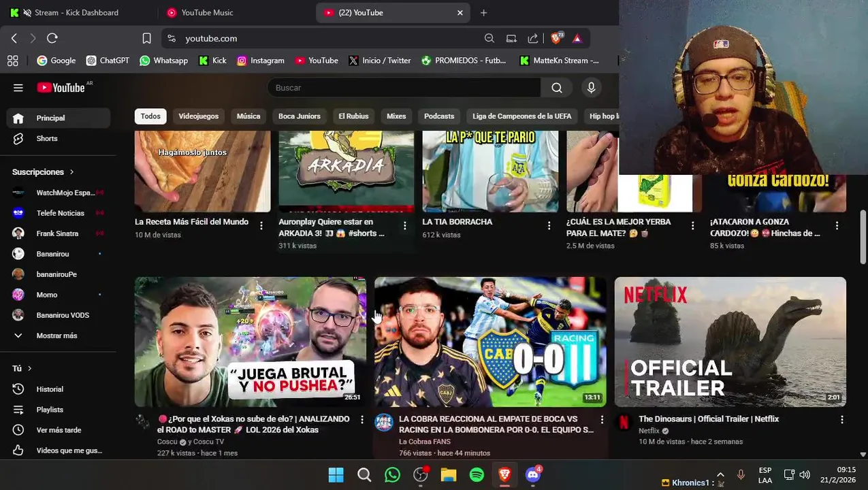868x490 pixels.
Task: Go back with browser back arrow
Action: 14,38
